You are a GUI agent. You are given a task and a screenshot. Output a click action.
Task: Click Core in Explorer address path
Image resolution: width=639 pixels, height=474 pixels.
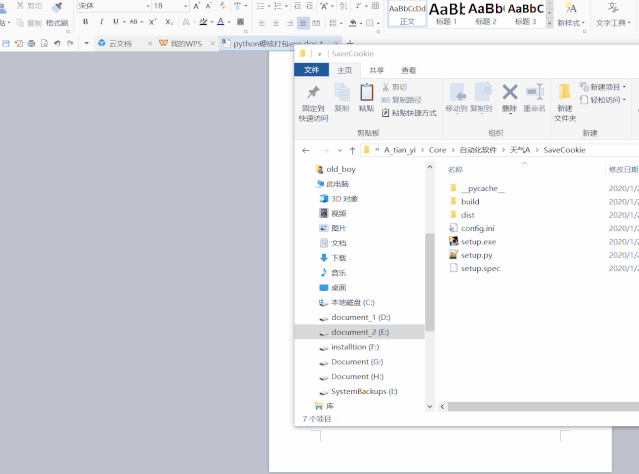tap(437, 150)
